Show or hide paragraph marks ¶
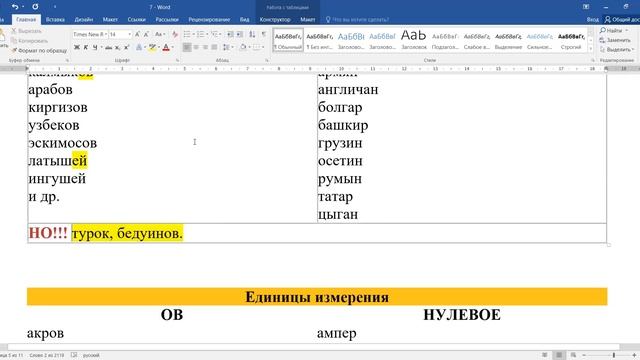The width and height of the screenshot is (640, 360). click(x=264, y=34)
